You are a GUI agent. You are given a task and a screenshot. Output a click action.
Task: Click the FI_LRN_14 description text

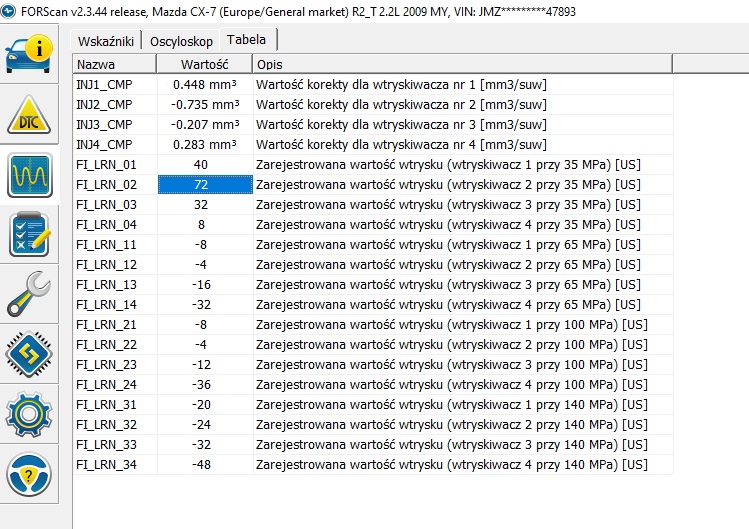click(x=448, y=304)
